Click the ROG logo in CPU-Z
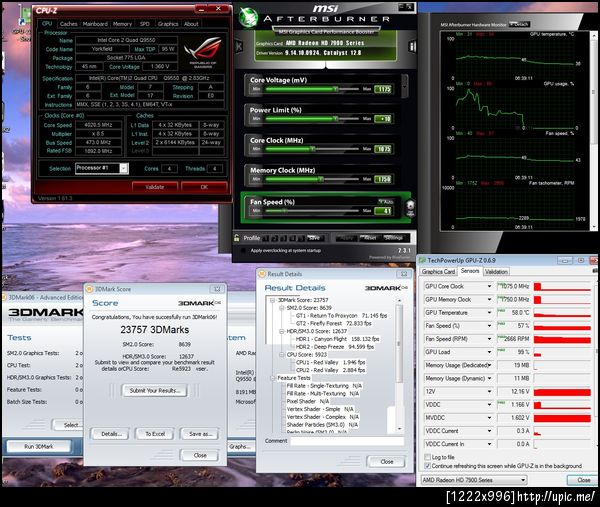The width and height of the screenshot is (600, 507). point(203,52)
